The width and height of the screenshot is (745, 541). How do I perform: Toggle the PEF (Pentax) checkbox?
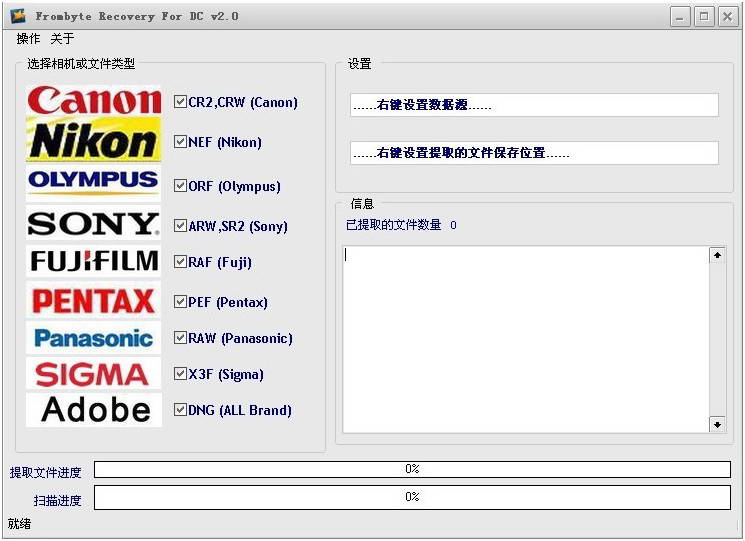(180, 302)
